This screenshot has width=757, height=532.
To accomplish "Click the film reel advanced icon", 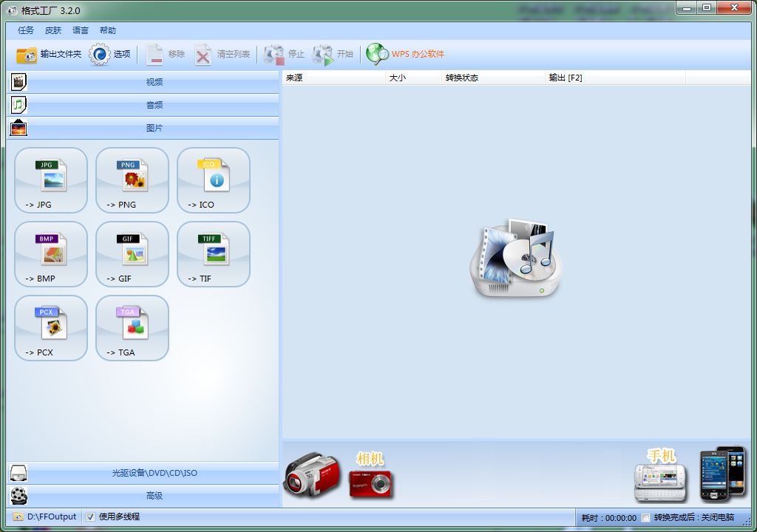I will pyautogui.click(x=18, y=496).
